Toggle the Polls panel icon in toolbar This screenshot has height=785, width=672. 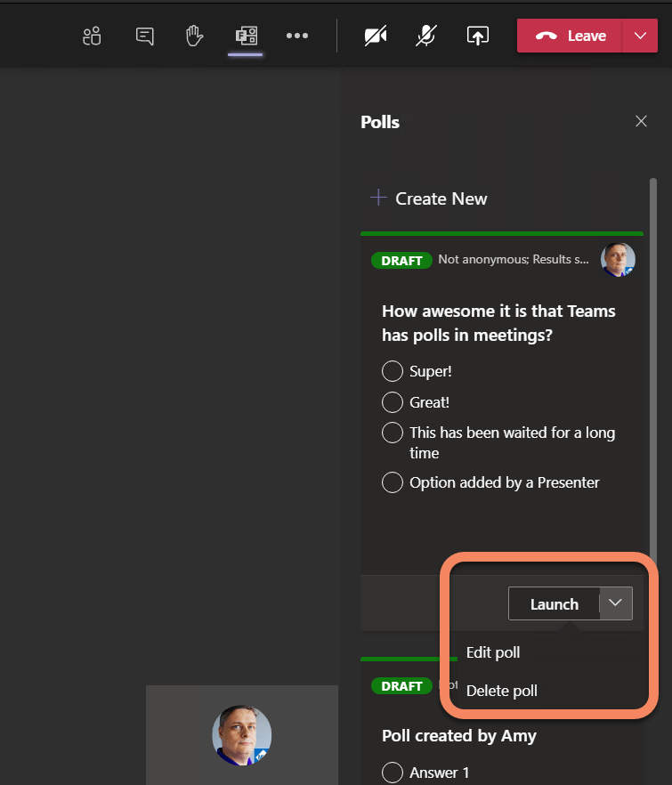click(x=246, y=36)
